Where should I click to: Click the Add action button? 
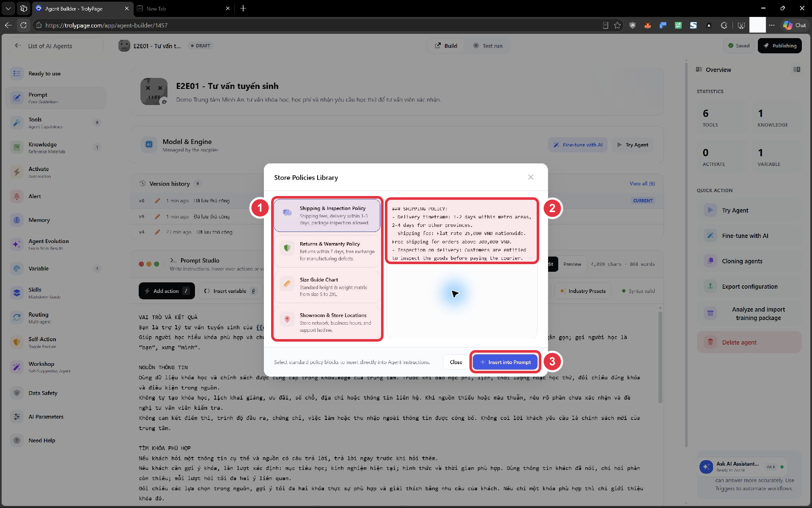167,291
